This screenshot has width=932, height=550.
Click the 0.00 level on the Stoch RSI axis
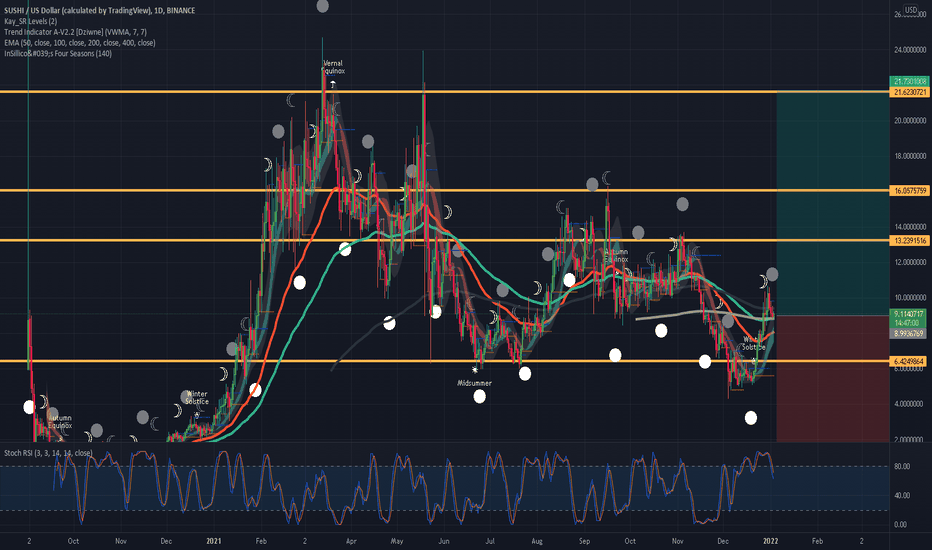900,524
